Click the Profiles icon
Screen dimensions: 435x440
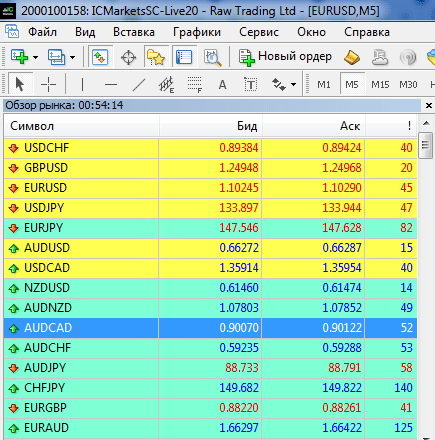click(x=57, y=57)
